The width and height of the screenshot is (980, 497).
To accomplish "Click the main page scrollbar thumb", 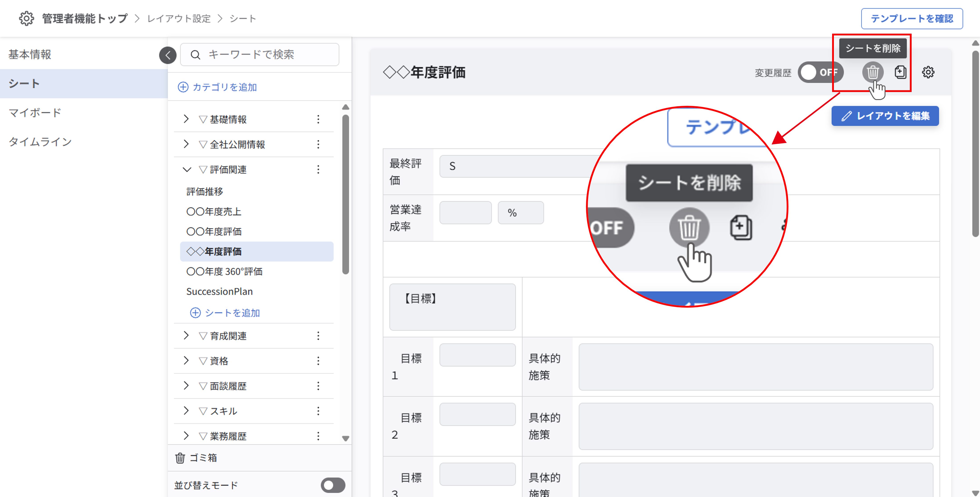I will click(975, 144).
